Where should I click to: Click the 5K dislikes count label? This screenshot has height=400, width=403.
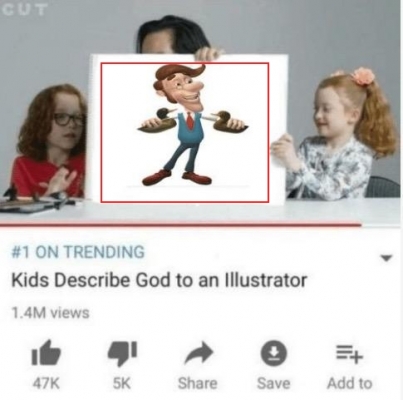[x=122, y=383]
